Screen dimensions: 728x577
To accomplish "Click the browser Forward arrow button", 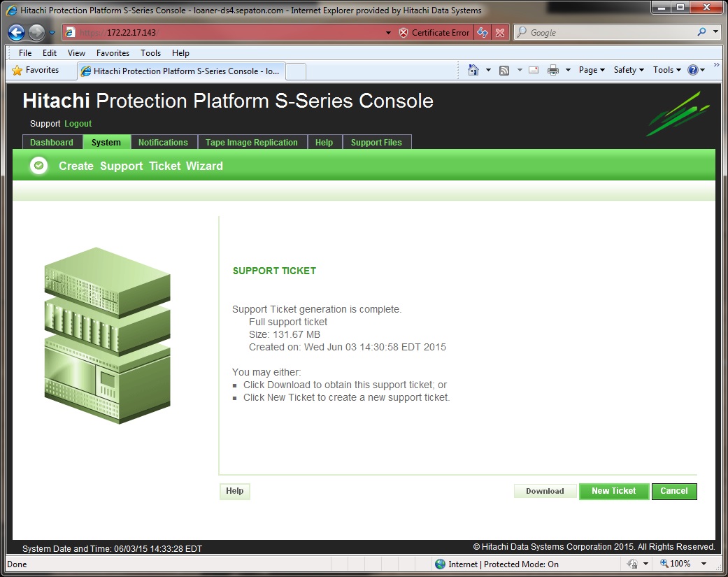I will click(x=36, y=32).
